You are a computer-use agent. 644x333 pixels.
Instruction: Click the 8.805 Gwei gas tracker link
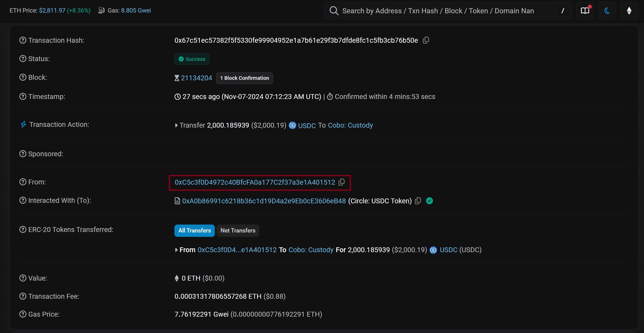[x=136, y=10]
